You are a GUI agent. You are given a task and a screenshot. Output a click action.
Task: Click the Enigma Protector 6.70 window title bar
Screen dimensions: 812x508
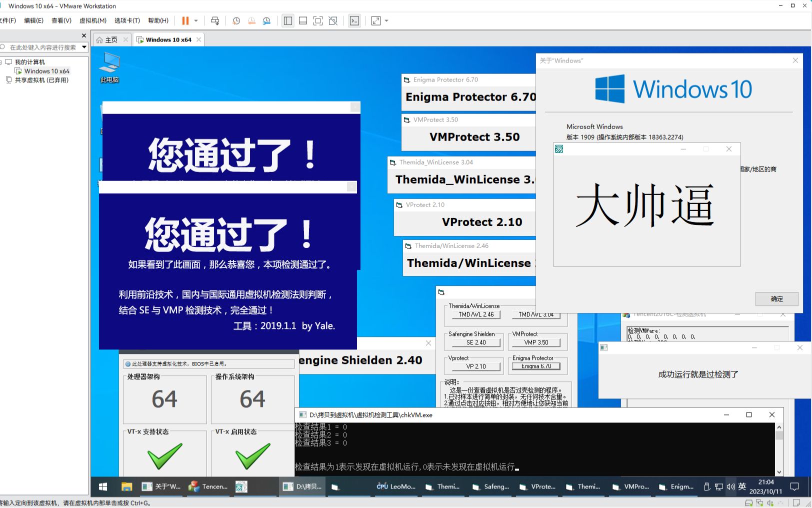(x=468, y=80)
